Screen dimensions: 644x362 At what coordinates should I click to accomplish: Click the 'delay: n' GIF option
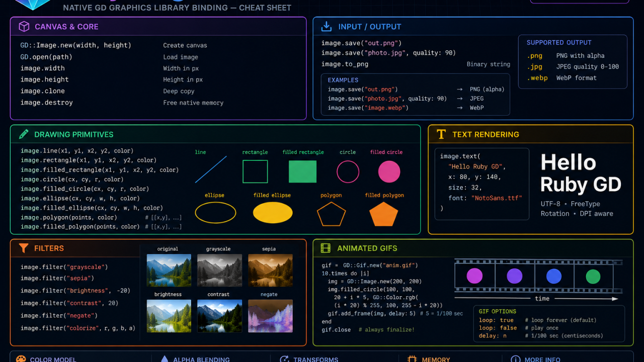point(493,336)
